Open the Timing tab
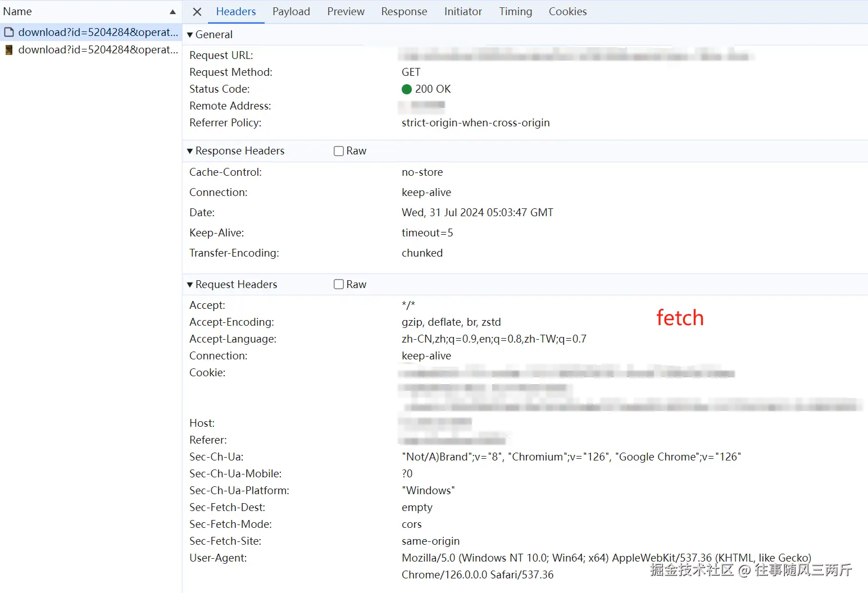The width and height of the screenshot is (868, 593). pos(515,11)
